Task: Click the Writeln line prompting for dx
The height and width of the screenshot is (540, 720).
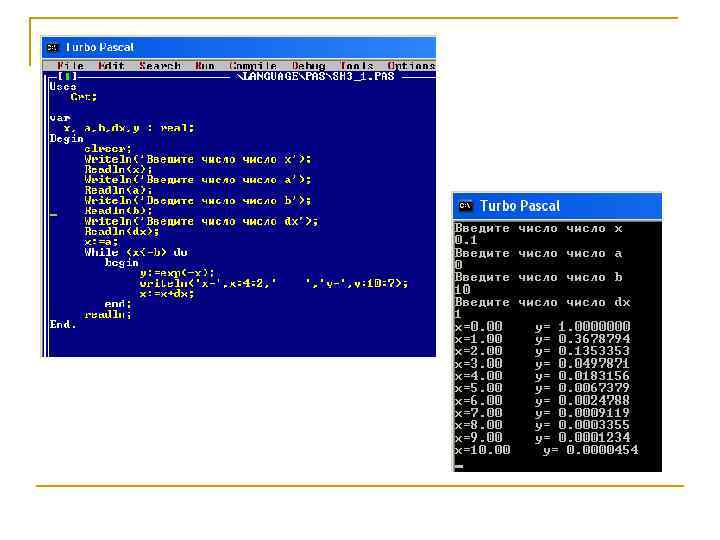Action: [x=201, y=221]
